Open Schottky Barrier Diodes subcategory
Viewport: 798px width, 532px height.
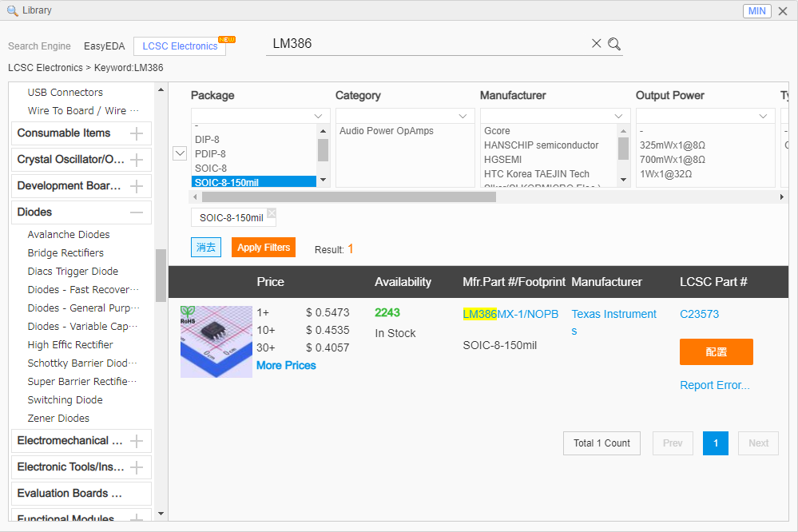82,363
